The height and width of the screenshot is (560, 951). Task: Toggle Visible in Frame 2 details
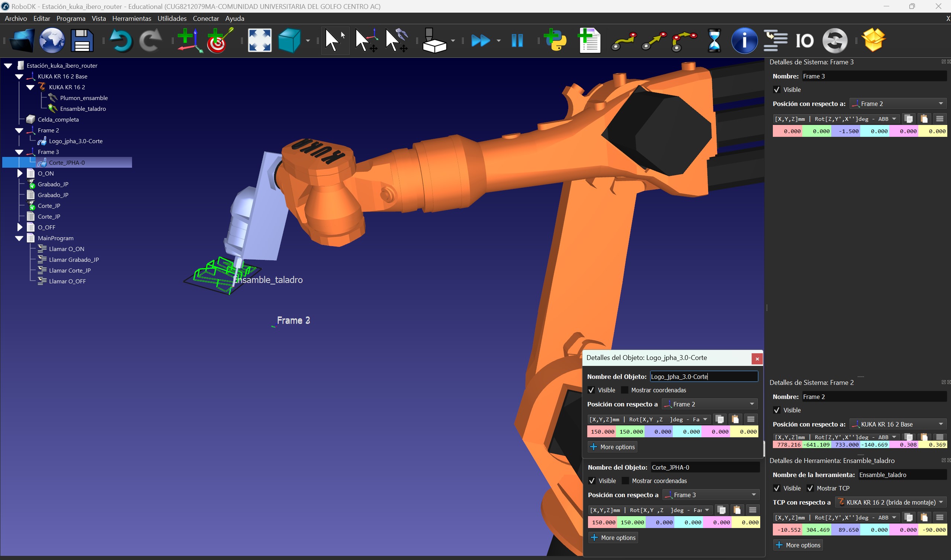(777, 410)
